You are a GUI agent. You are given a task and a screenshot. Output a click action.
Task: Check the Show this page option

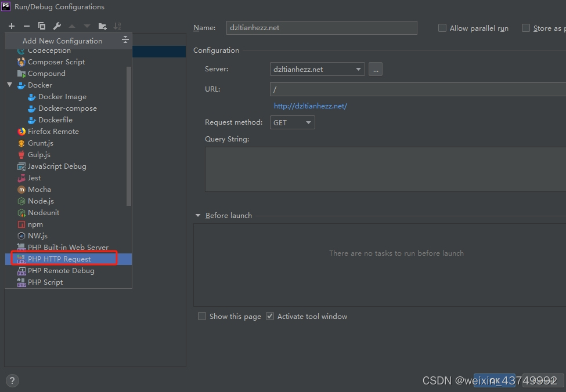202,316
